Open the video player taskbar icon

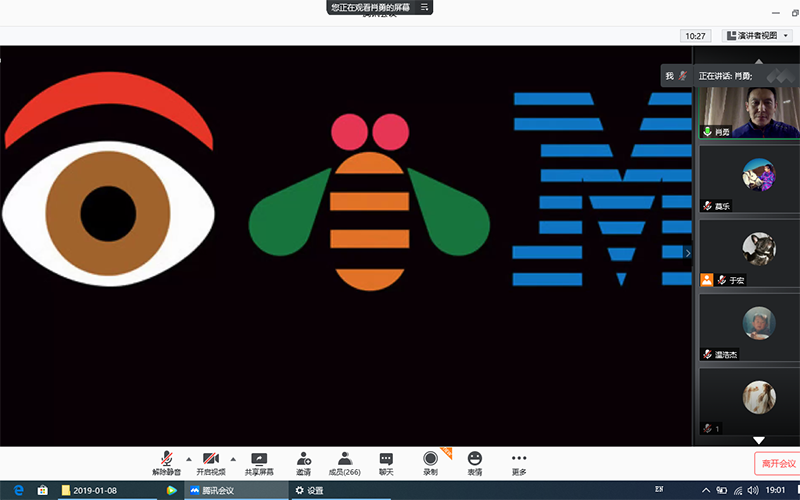171,490
